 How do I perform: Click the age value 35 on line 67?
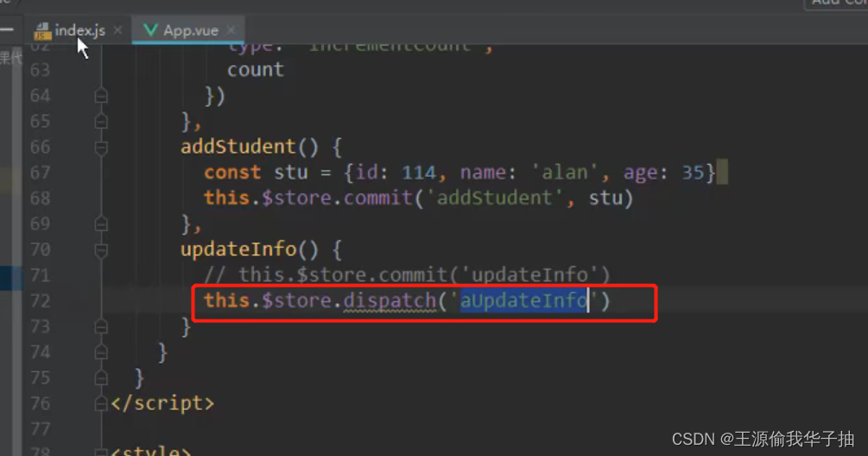[693, 173]
